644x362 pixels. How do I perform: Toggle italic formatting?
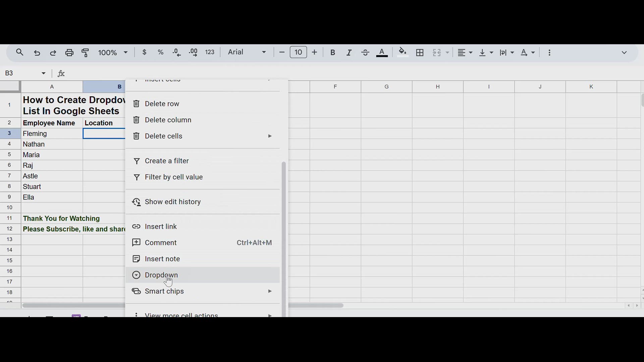[349, 53]
